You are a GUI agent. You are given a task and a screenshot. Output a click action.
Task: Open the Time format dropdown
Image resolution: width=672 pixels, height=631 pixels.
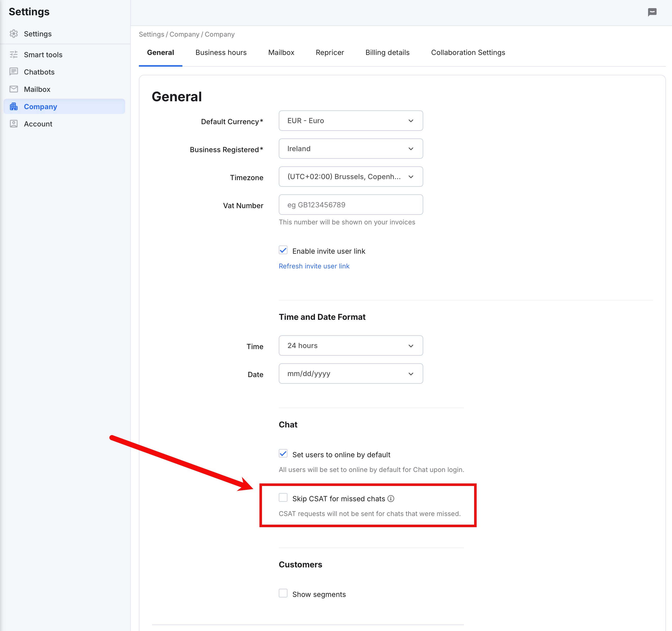pyautogui.click(x=350, y=346)
